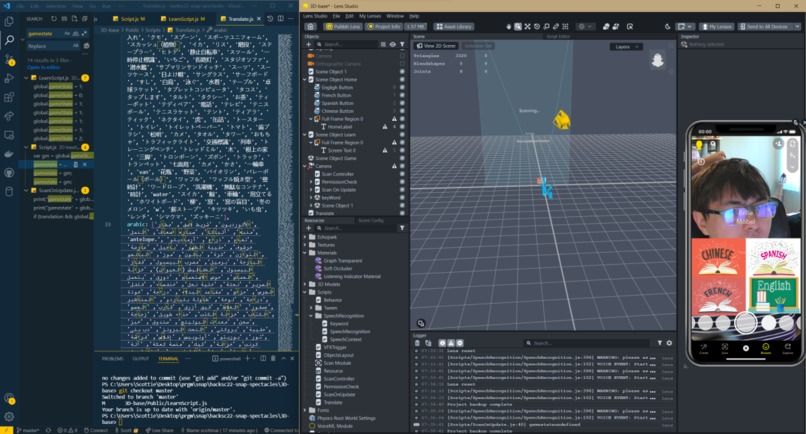Viewport: 806px width, 434px height.
Task: Open Run and Debug view in VS Code
Action: [9, 78]
